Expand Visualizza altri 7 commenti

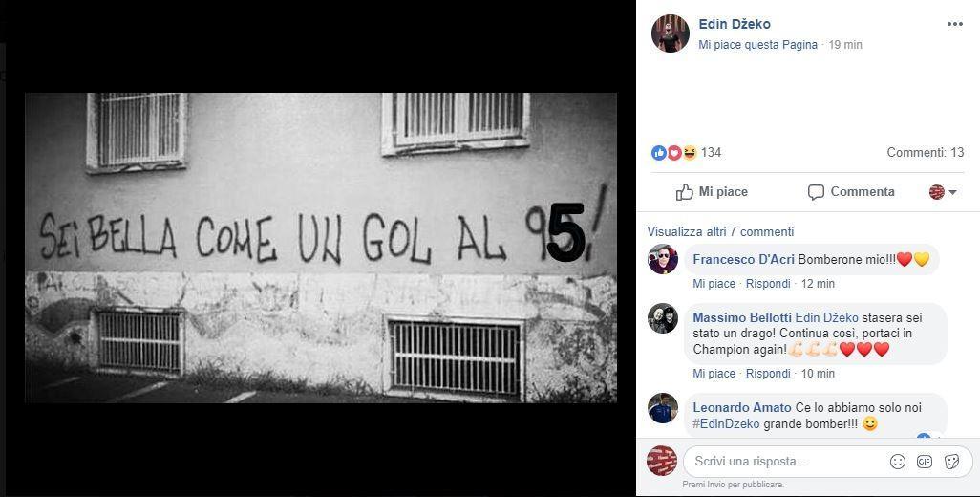720,232
